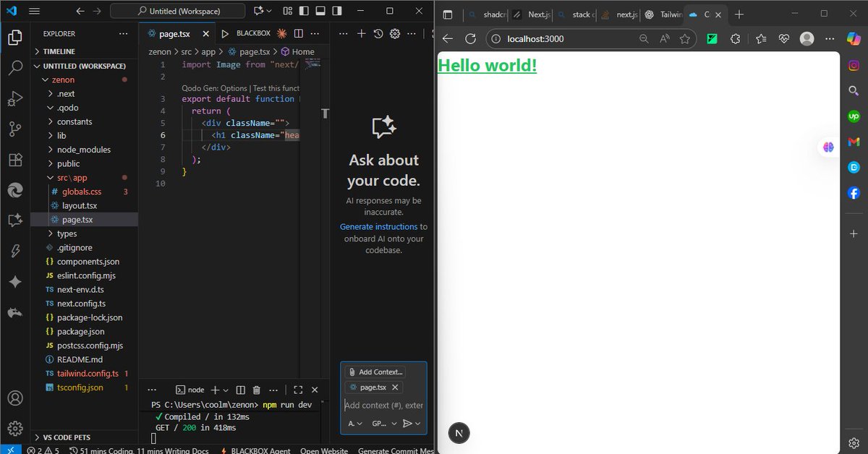Click the BLACKBOX starburst icon in editor toolbar

[281, 33]
